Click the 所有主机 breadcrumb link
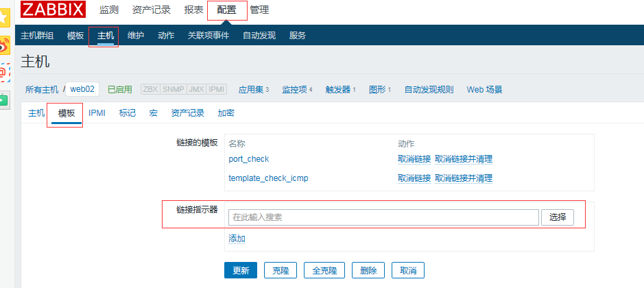The image size is (644, 288). pyautogui.click(x=42, y=90)
